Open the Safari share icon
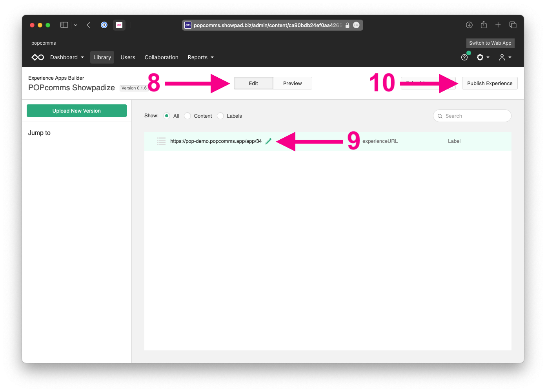The height and width of the screenshot is (392, 546). [483, 25]
